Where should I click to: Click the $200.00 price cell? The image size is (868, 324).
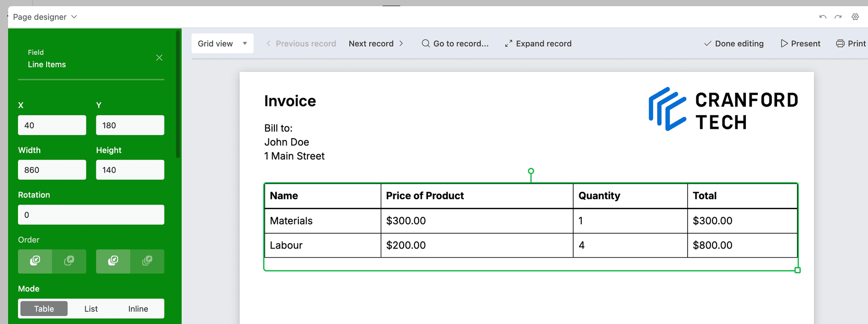point(477,245)
